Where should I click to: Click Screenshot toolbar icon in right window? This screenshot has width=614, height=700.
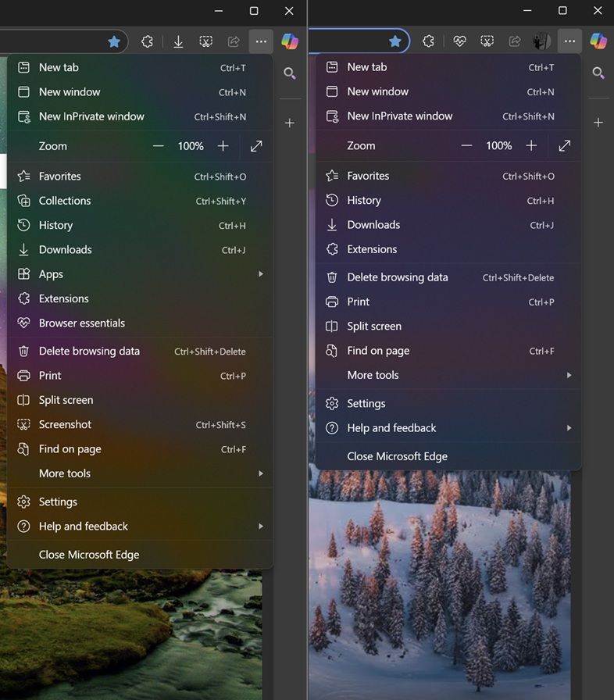click(x=487, y=41)
